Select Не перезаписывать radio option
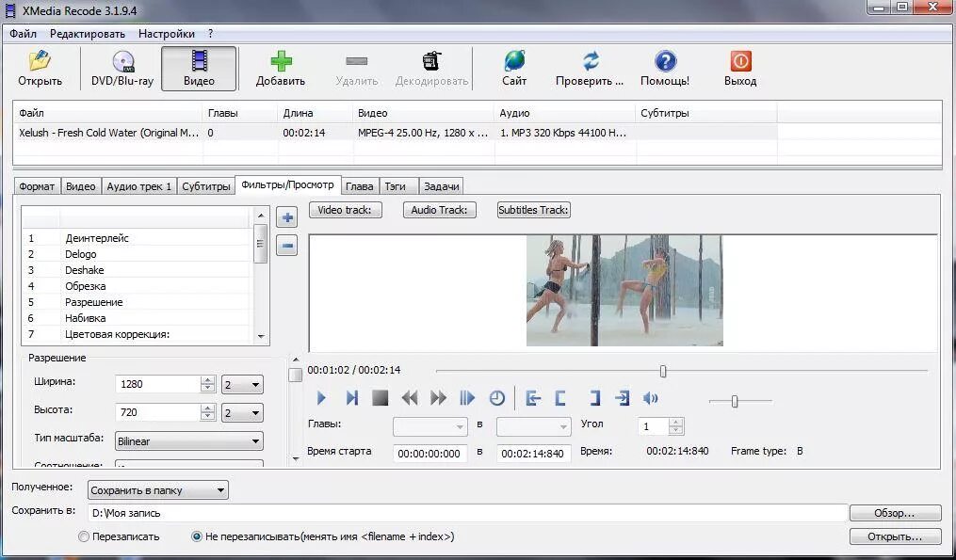The width and height of the screenshot is (956, 560). pos(196,536)
